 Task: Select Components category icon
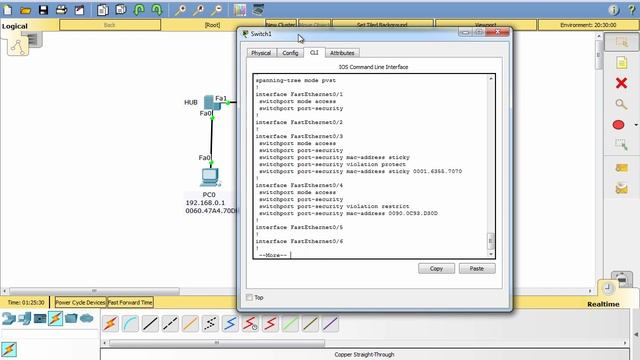pos(40,318)
